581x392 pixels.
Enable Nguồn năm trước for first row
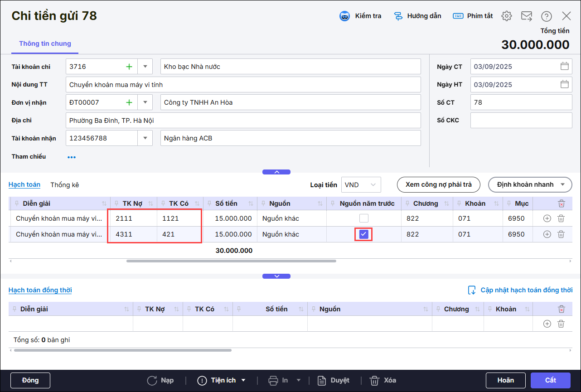(x=364, y=218)
